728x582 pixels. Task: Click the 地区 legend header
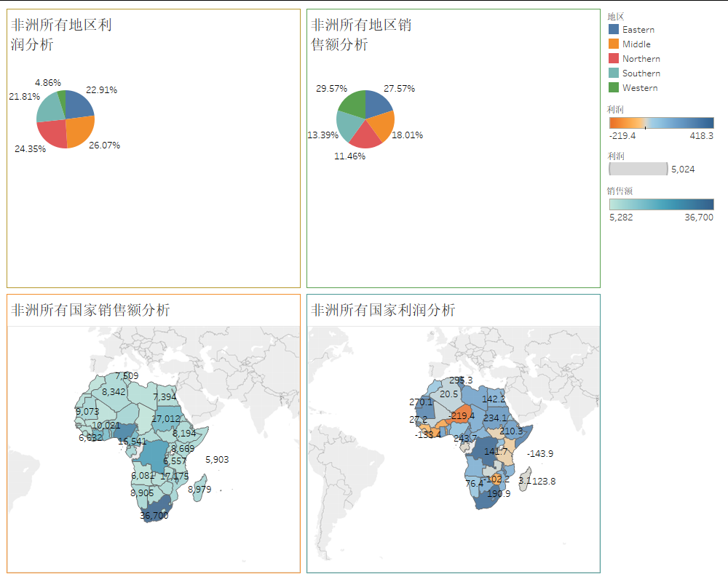click(616, 16)
